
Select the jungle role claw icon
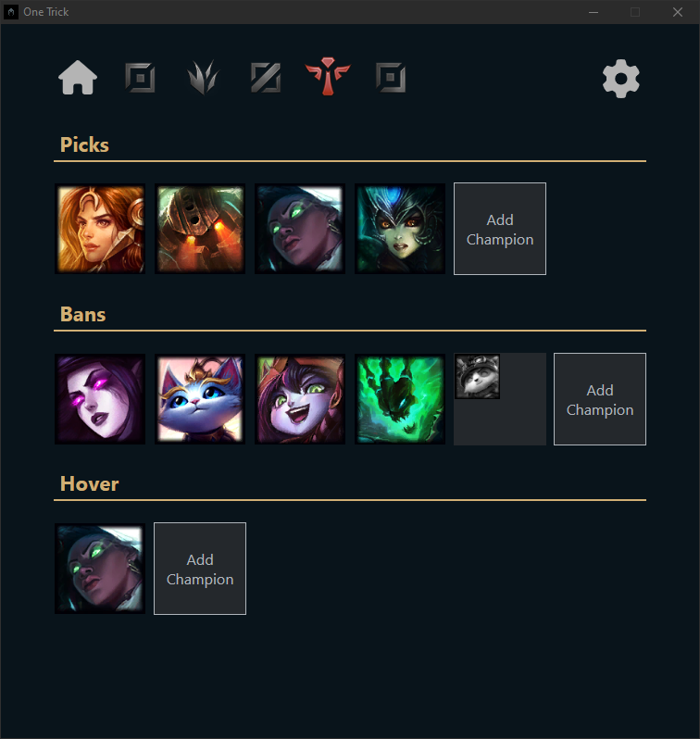(x=203, y=77)
